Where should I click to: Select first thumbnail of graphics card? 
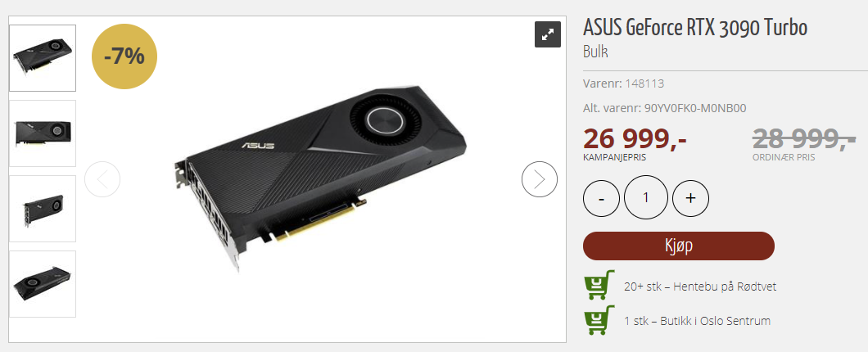coord(43,58)
